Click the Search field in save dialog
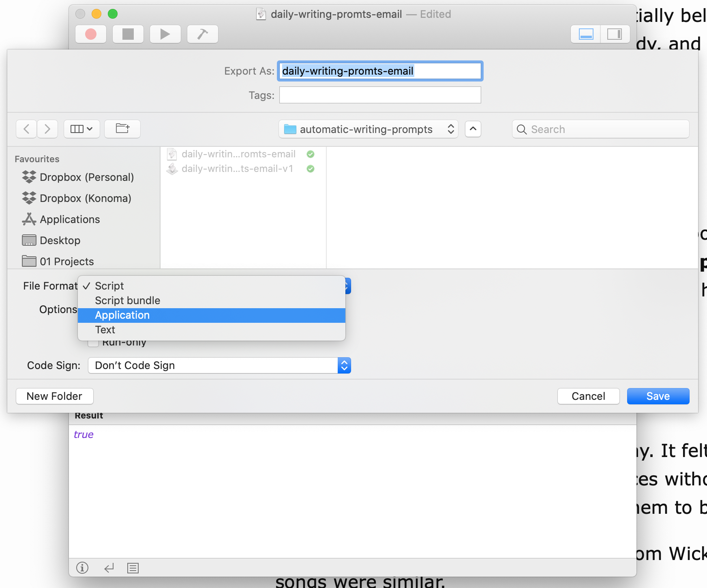 coord(601,129)
